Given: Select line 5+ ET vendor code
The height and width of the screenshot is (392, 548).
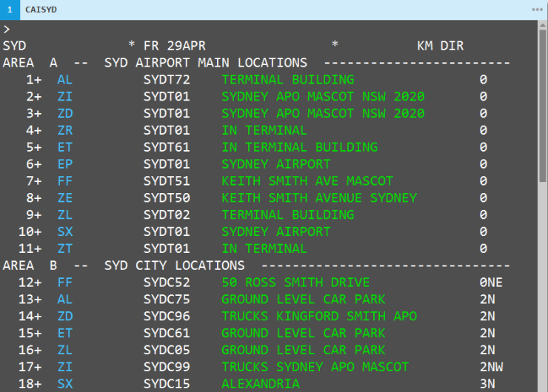Looking at the screenshot, I should [65, 147].
